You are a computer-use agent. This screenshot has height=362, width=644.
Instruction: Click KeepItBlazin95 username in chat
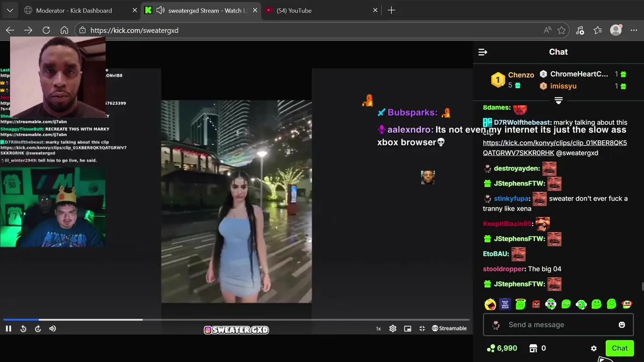[507, 224]
